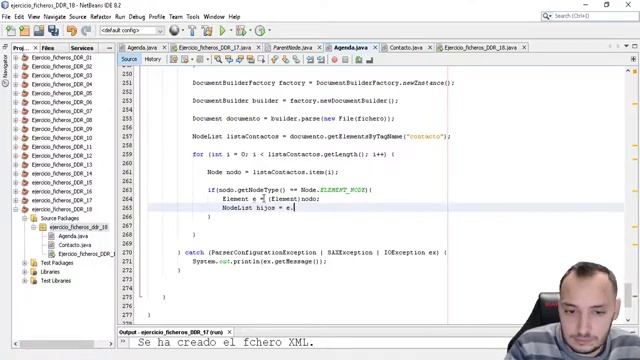Click the Shift Line Right icon
The image size is (640, 360).
(321, 60)
